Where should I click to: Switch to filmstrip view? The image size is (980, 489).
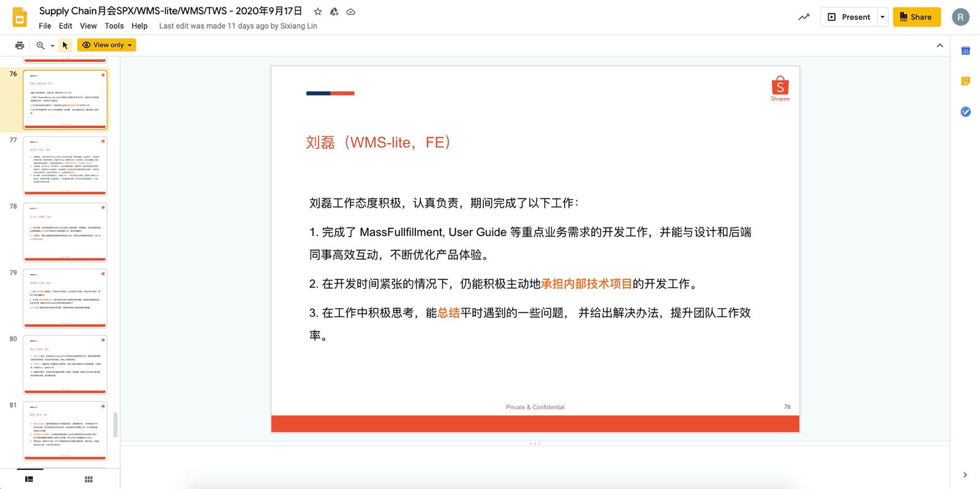29,479
